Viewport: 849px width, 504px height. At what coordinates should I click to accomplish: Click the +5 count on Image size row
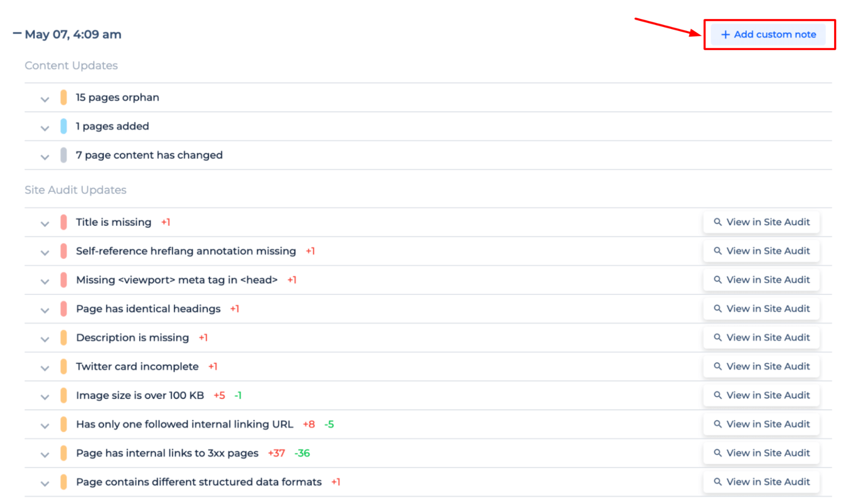220,395
